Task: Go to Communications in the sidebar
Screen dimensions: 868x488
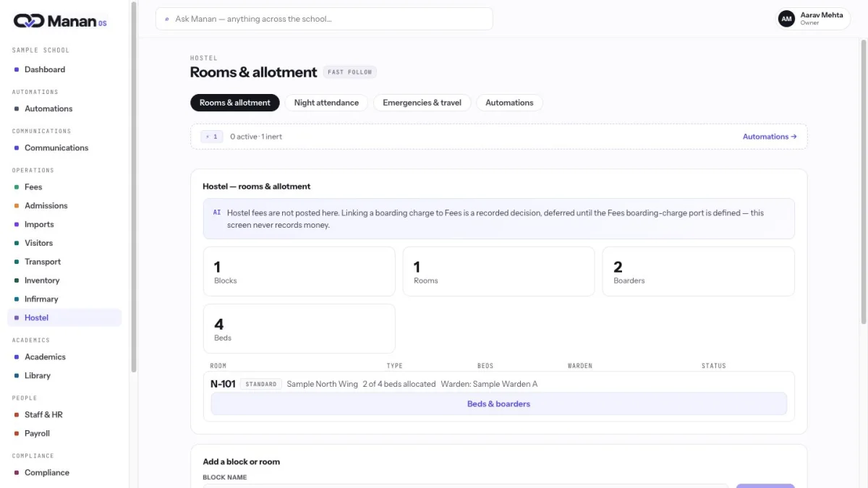Action: pyautogui.click(x=64, y=147)
